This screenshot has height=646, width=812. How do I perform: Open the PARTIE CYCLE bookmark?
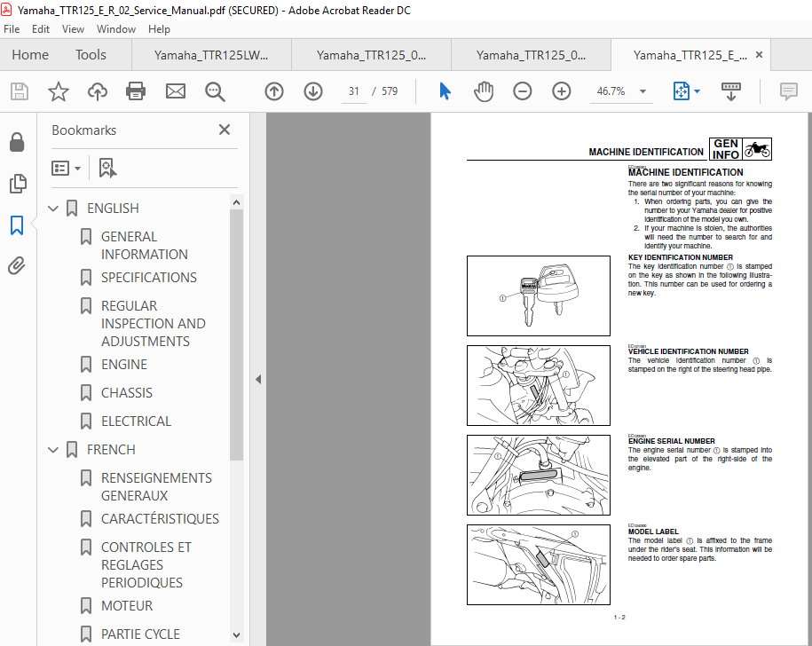click(x=140, y=634)
